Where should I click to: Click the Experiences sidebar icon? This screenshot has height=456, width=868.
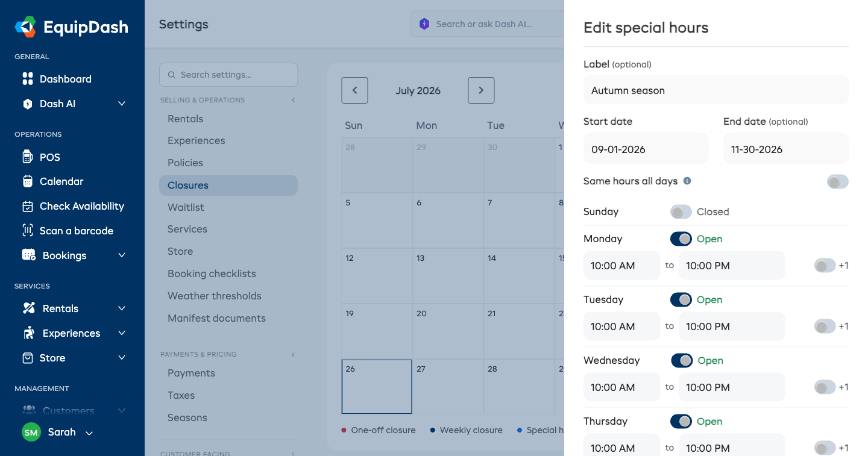point(29,333)
